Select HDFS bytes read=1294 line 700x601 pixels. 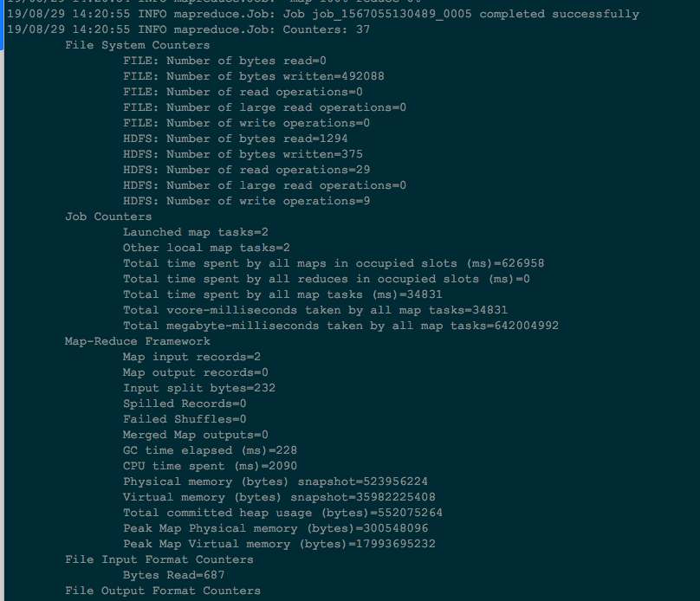pos(236,139)
